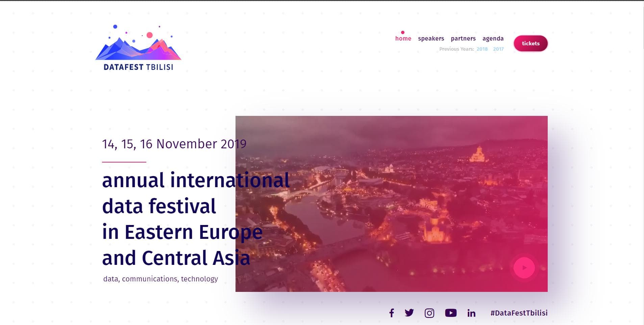Viewport: 644px width, 325px height.
Task: Click the tickets button
Action: coord(530,43)
